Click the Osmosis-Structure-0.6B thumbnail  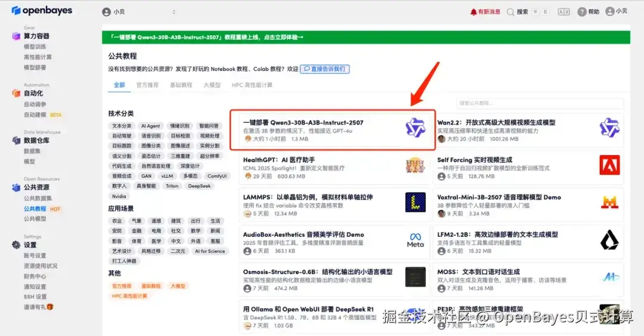415,277
